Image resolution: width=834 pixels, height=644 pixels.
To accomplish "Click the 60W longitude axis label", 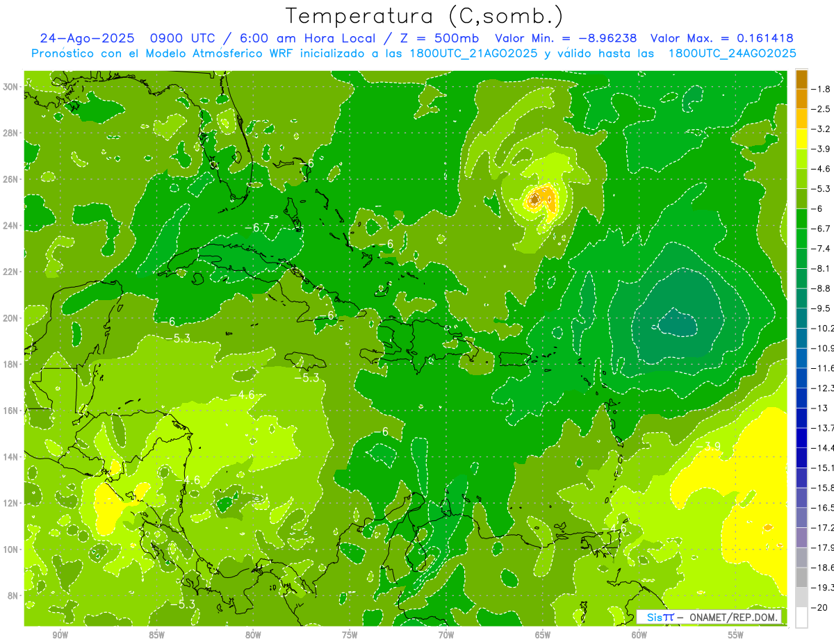I will (639, 635).
